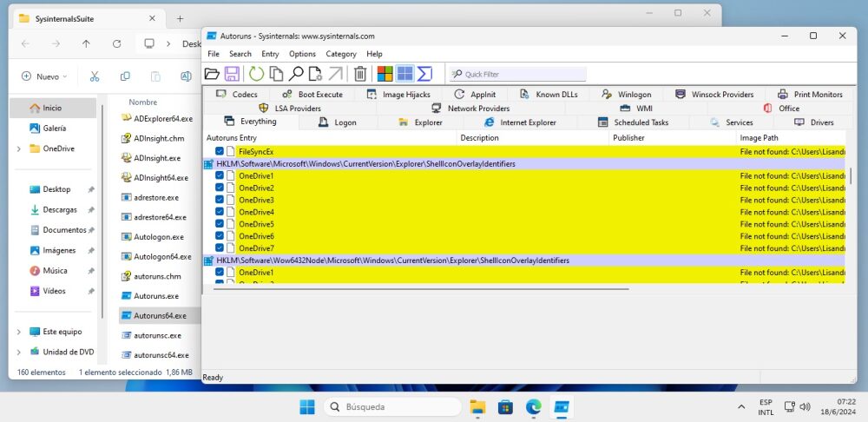Open the Options menu in Autoruns
Screen dimensions: 868x422
(302, 54)
